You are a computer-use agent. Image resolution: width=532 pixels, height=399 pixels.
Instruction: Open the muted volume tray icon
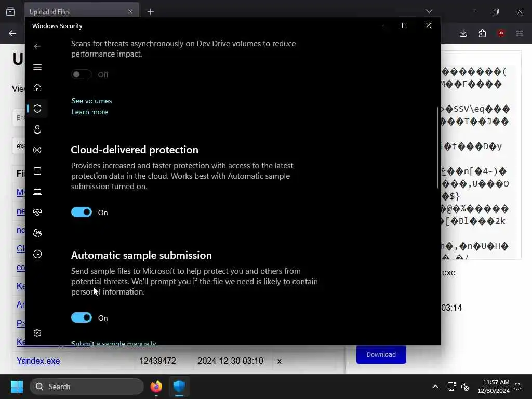465,387
